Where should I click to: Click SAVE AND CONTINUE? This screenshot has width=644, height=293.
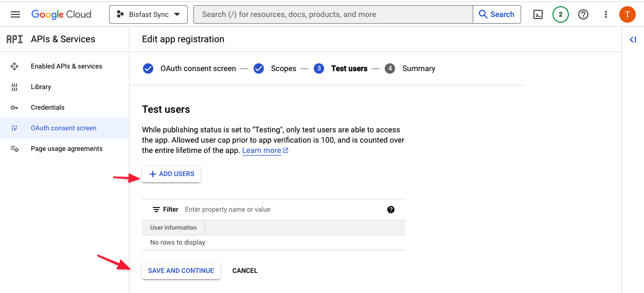click(181, 271)
